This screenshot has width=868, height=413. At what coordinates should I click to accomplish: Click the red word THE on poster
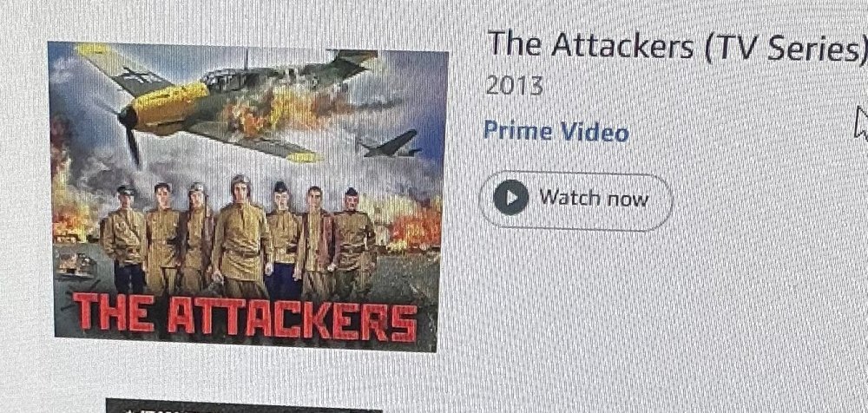click(x=115, y=311)
